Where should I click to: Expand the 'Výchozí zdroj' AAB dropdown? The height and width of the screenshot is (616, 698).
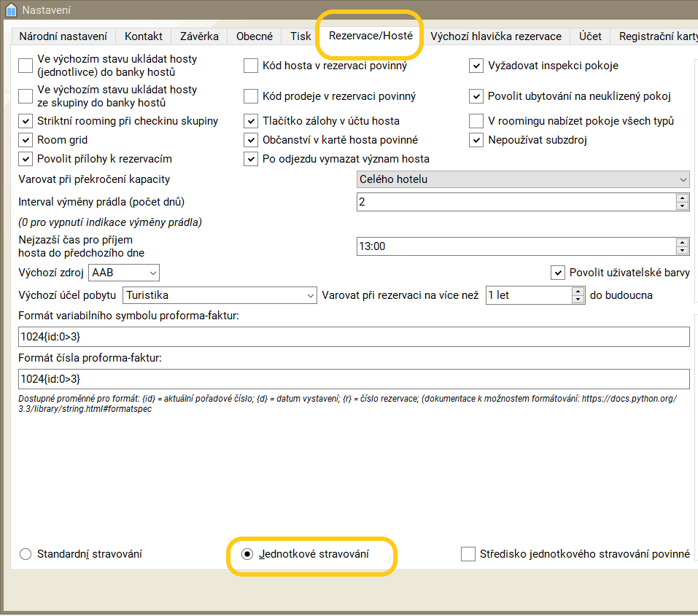point(124,273)
